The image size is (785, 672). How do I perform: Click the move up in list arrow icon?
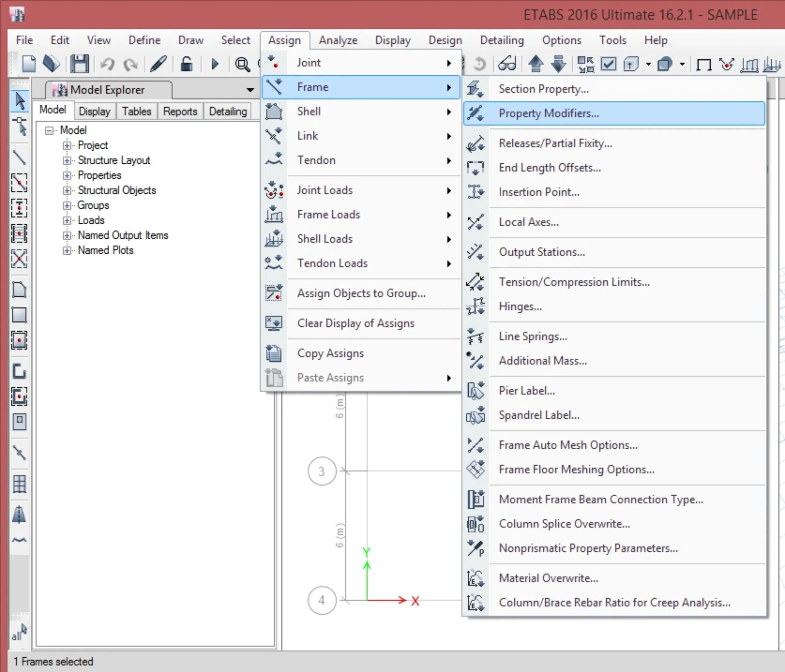click(x=536, y=64)
